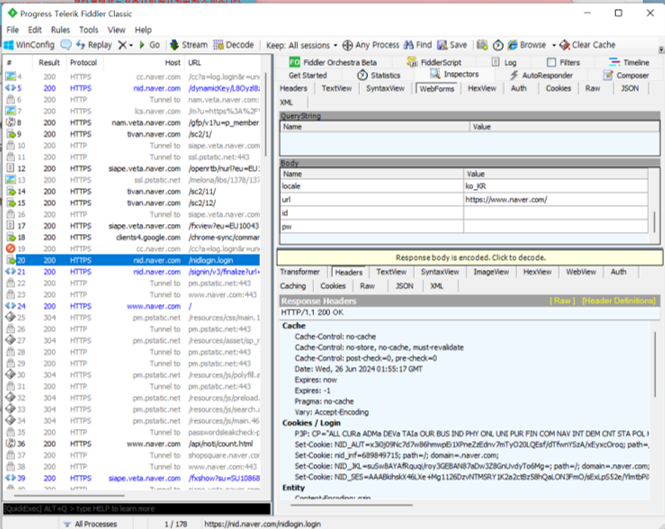Sort sessions by Result column header
Viewport: 665px width, 529px height.
[x=49, y=63]
